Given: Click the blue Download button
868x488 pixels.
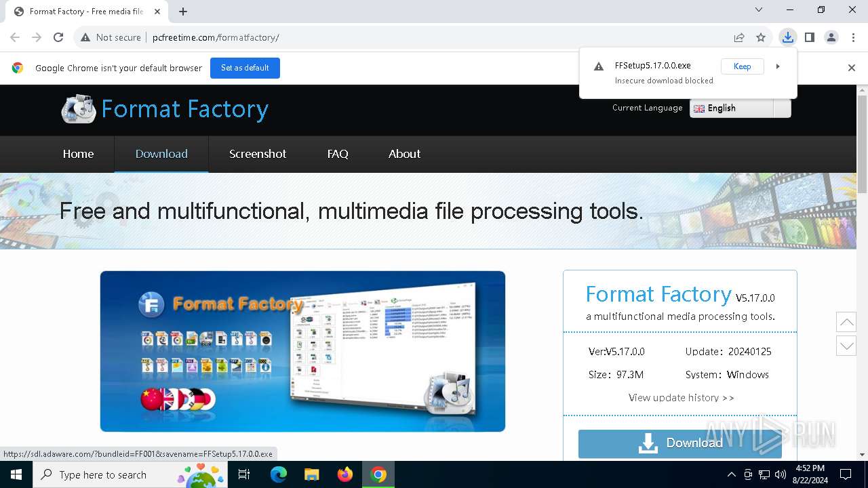Looking at the screenshot, I should coord(680,443).
